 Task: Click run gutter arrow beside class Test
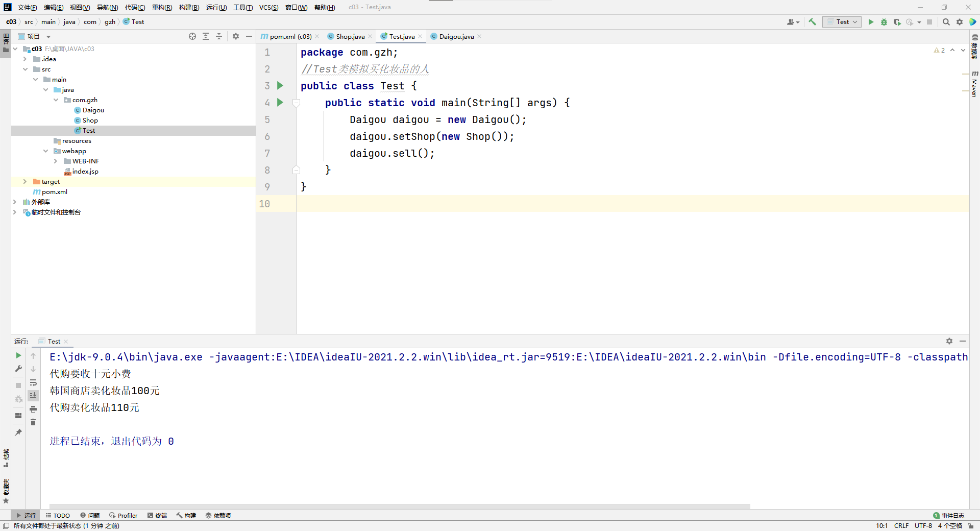(280, 85)
